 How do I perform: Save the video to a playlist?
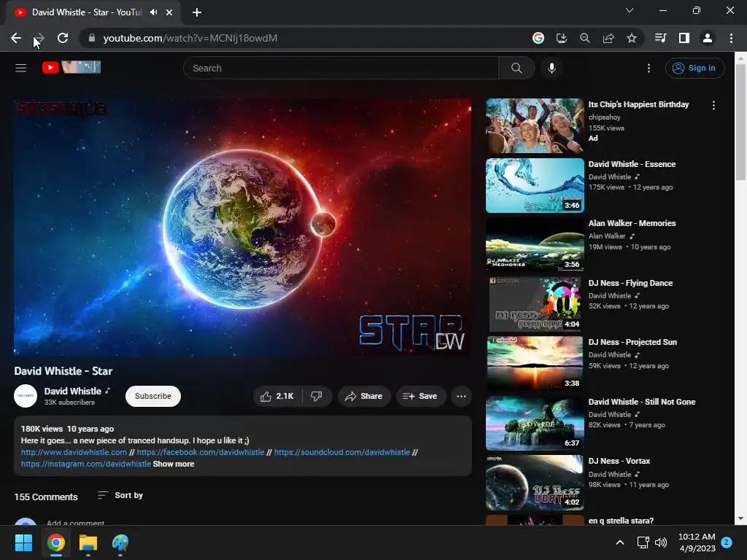420,396
